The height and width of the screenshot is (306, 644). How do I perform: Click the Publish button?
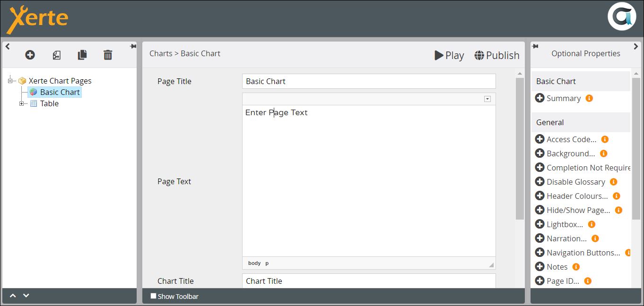coord(497,56)
